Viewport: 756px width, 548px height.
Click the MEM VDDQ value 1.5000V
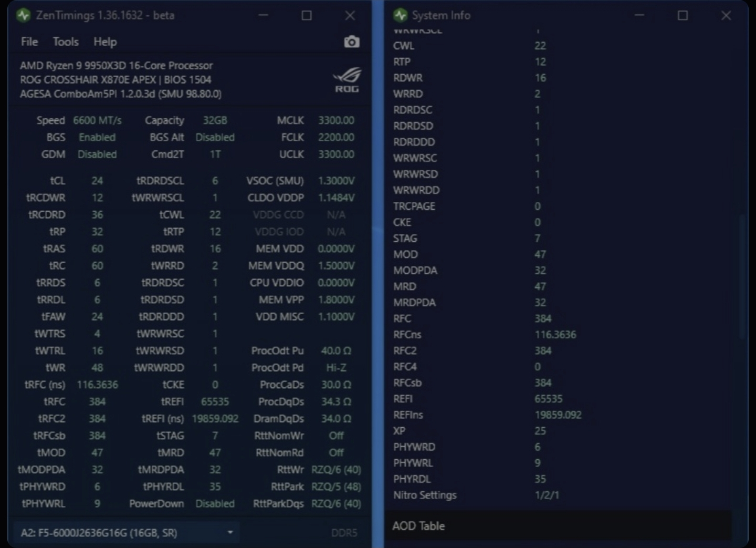tap(336, 266)
